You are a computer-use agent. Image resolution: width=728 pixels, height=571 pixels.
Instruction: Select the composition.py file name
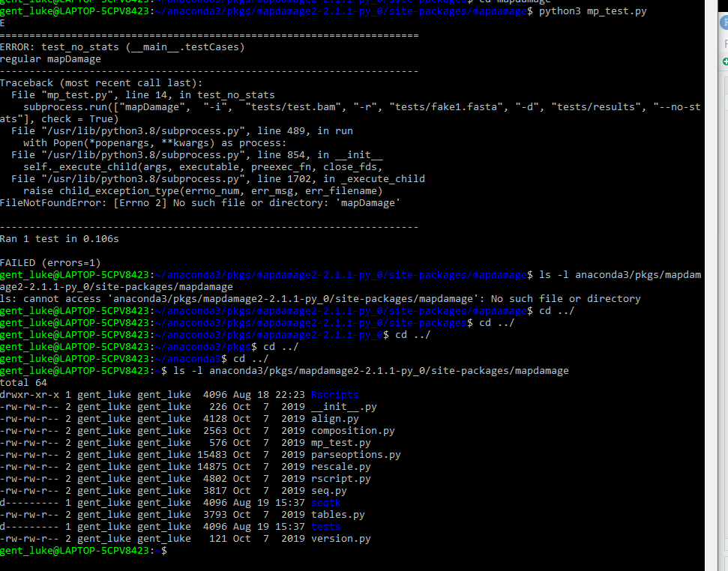[352, 431]
